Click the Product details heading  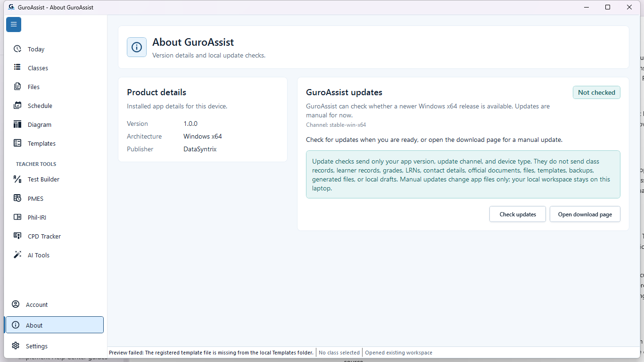[x=157, y=92]
